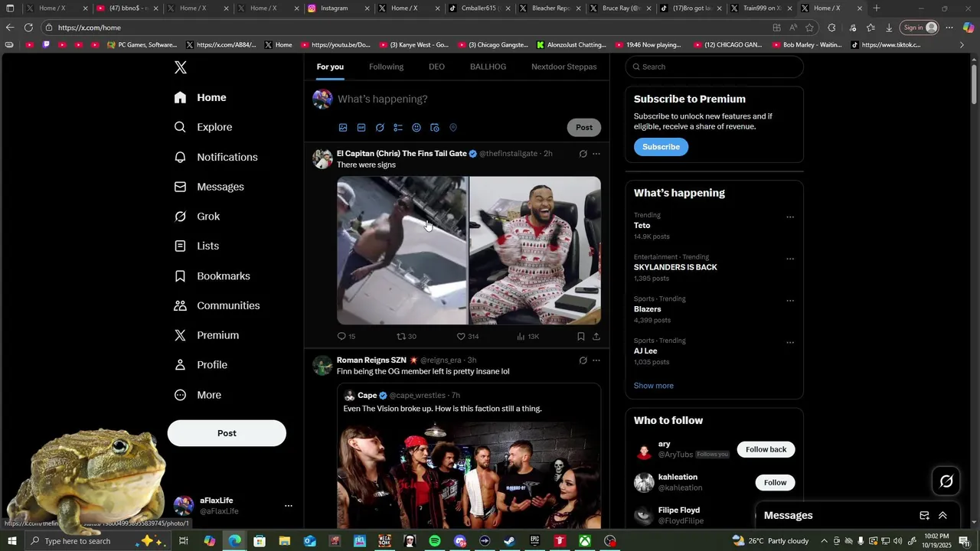This screenshot has height=551, width=980.
Task: Click the composer Post button
Action: pyautogui.click(x=584, y=128)
